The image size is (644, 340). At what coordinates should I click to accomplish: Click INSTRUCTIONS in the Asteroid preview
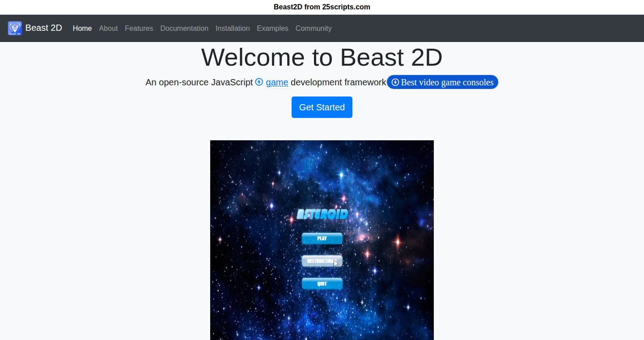(322, 261)
